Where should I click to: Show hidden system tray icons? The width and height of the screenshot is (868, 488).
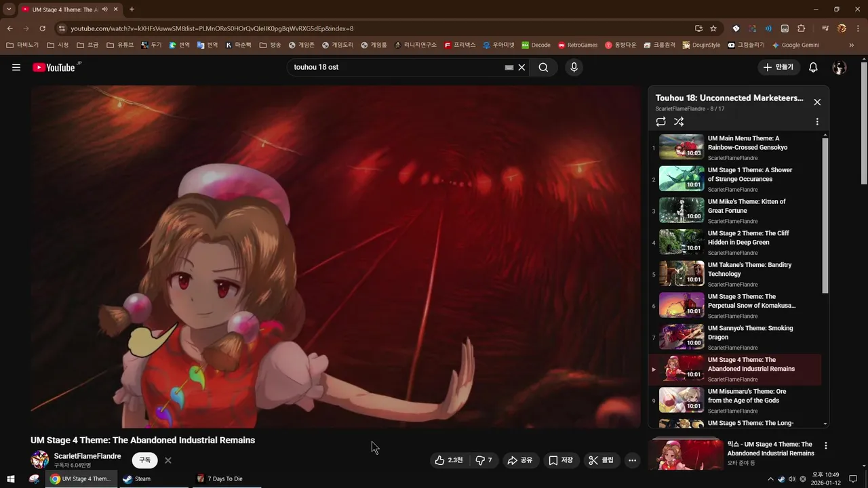tap(770, 479)
